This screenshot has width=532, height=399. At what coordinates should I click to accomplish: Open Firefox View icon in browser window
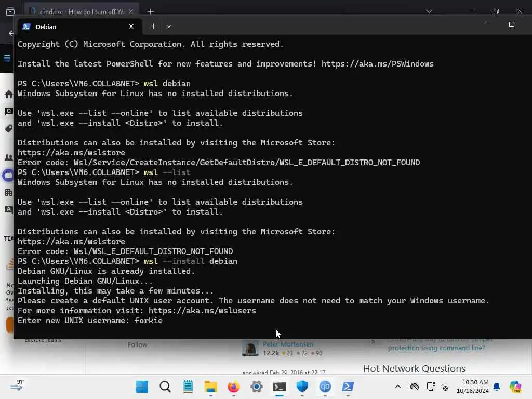(x=10, y=11)
